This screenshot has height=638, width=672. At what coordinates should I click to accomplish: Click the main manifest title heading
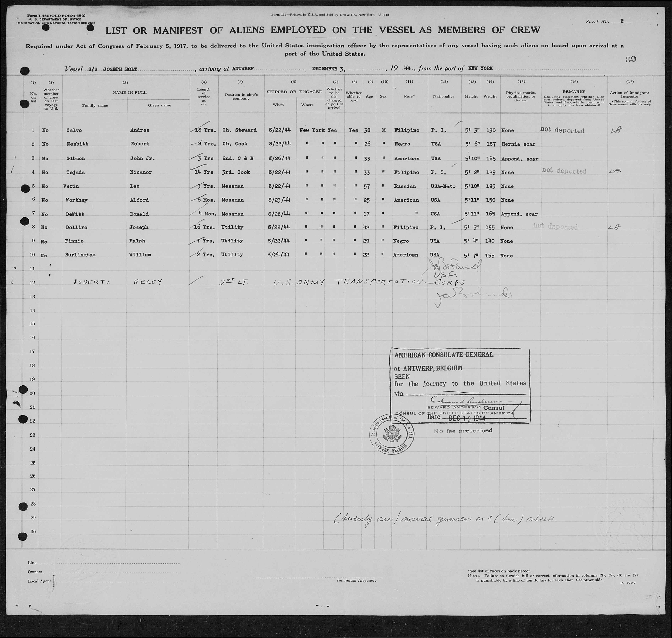[x=323, y=30]
